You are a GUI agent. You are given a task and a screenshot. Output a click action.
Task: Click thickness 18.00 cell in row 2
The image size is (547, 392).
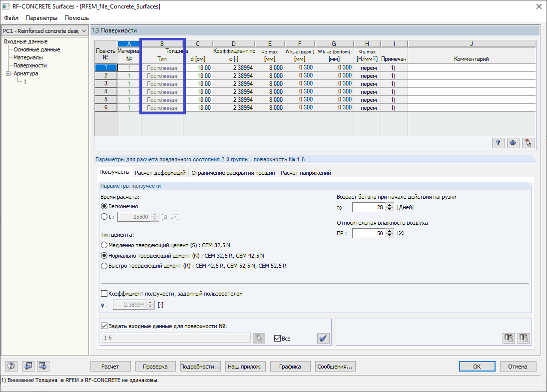[x=198, y=76]
